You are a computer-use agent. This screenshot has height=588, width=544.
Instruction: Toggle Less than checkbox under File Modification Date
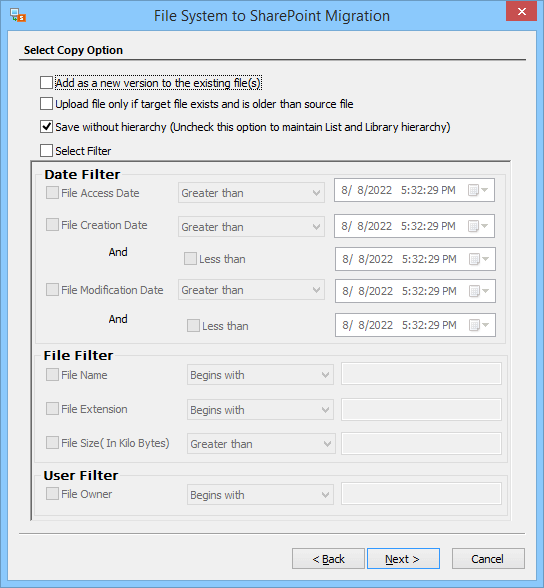coord(193,326)
